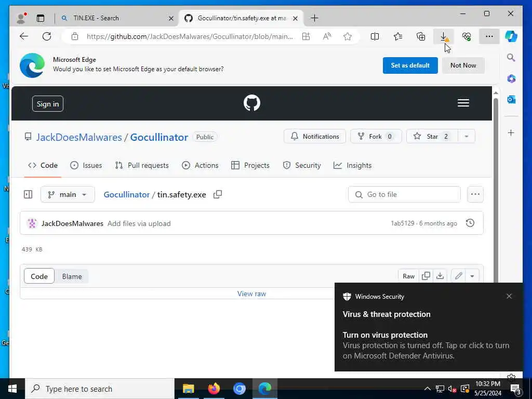Viewport: 532px width, 399px height.
Task: Select the repository Code tab
Action: point(43,165)
